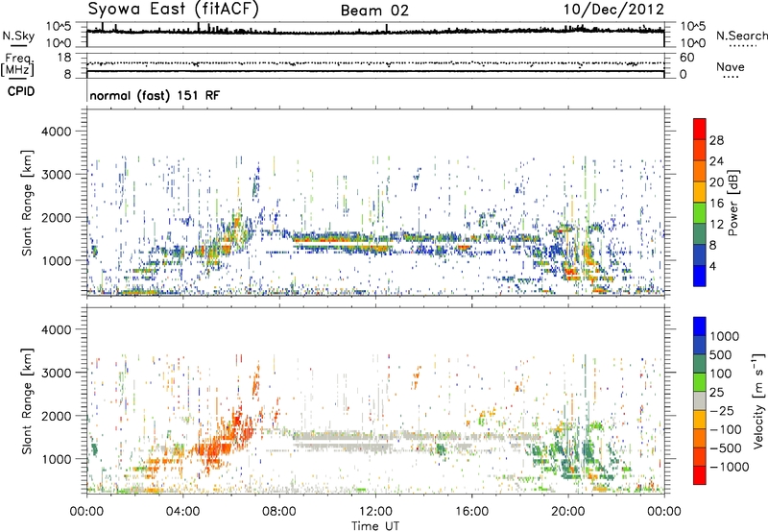Select the '-100' label on the Velocity colorbar
This screenshot has width=768, height=532.
[725, 429]
